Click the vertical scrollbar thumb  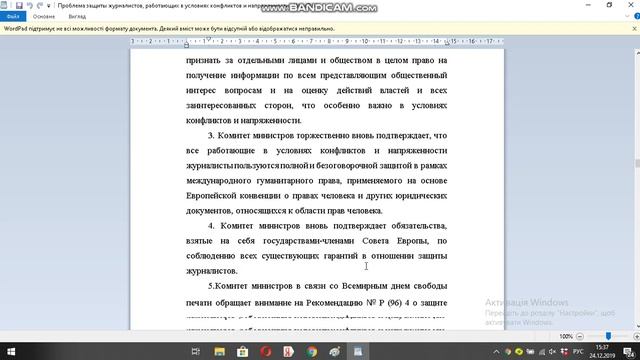(x=638, y=163)
